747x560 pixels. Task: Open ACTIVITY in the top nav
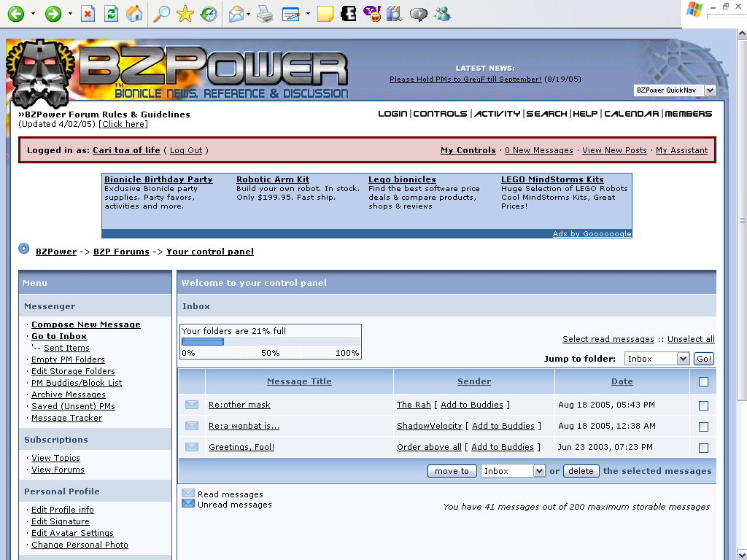coord(497,113)
